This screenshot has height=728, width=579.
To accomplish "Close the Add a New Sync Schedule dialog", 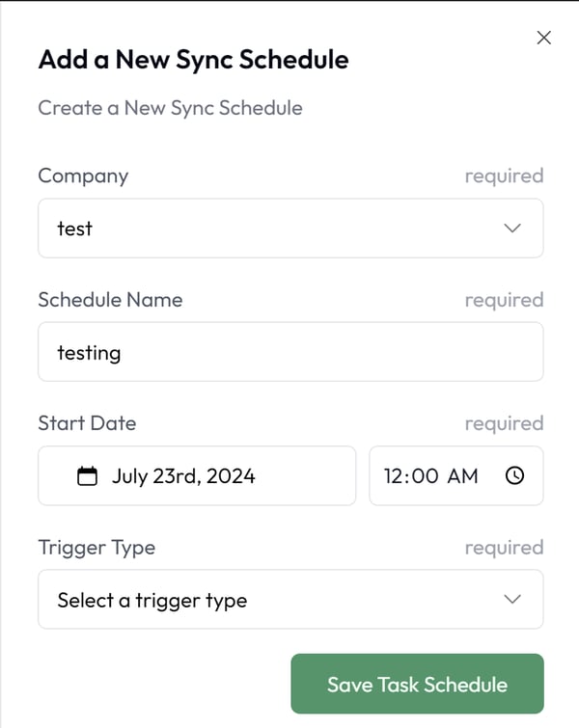I will (x=543, y=38).
